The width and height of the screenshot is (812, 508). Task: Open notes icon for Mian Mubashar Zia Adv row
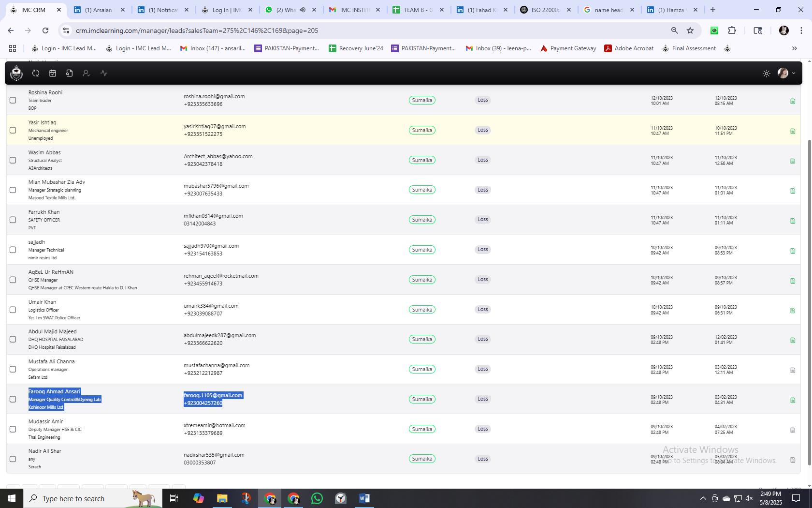point(793,191)
